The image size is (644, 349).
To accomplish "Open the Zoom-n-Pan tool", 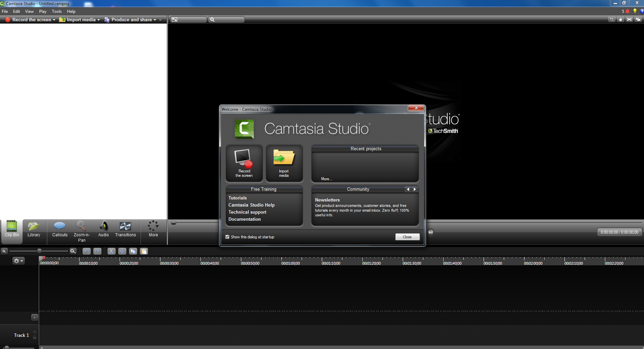I will point(81,232).
